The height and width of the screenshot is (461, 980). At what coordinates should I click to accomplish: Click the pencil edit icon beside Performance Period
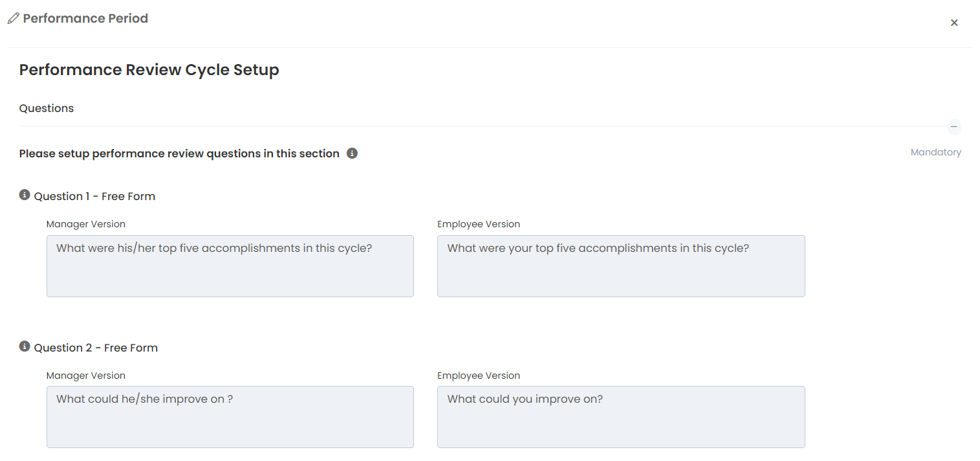coord(13,19)
